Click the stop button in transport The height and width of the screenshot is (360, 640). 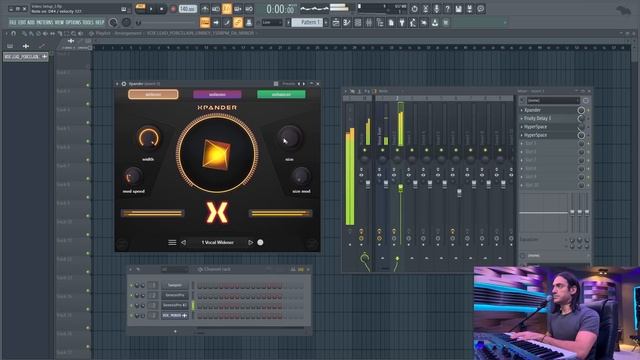click(162, 9)
